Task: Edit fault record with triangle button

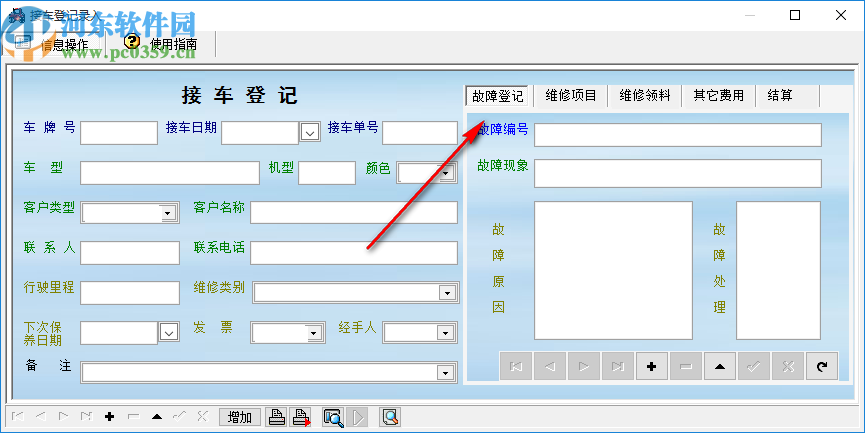Action: point(720,366)
